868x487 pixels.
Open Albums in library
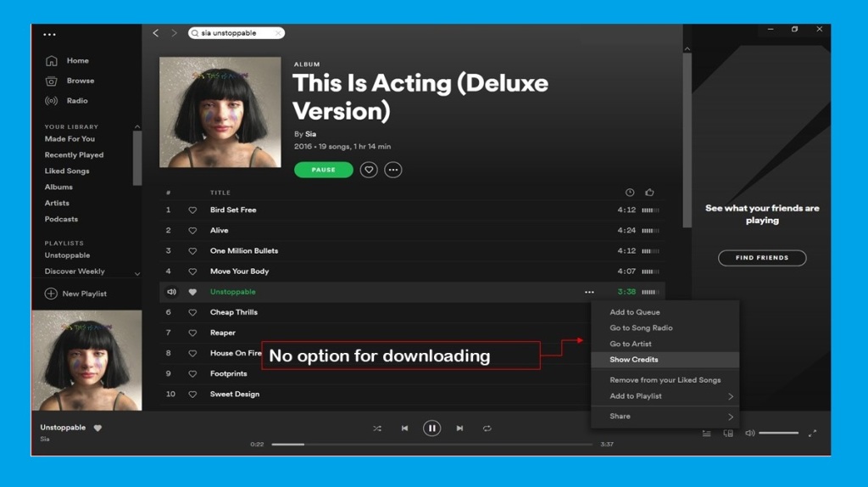58,188
